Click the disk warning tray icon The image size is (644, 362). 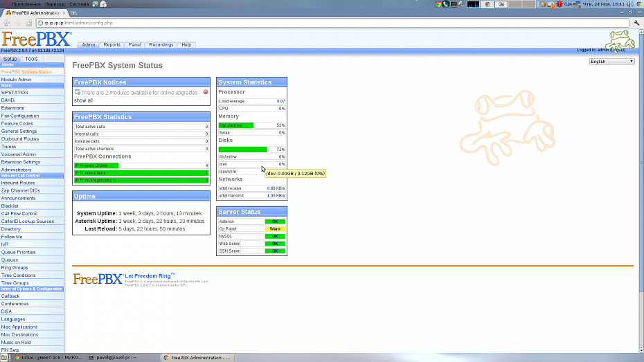[551, 5]
